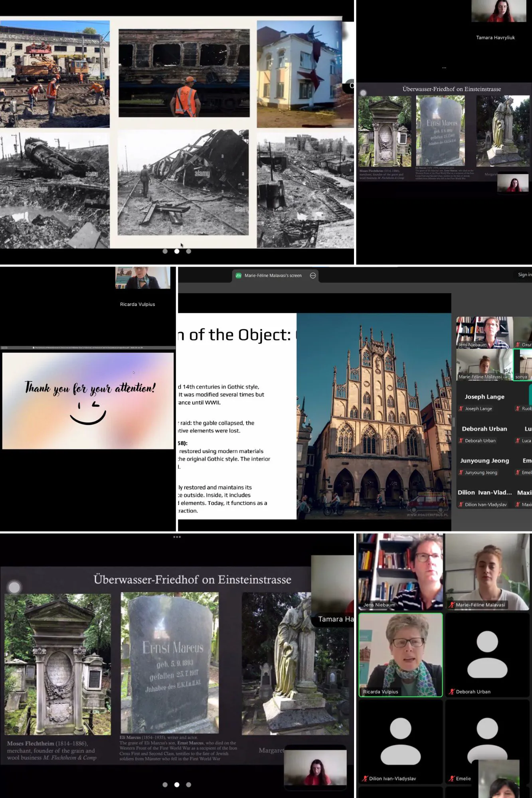The width and height of the screenshot is (532, 798).
Task: Click the Ricarda Vulpius name label at top
Action: coord(137,304)
